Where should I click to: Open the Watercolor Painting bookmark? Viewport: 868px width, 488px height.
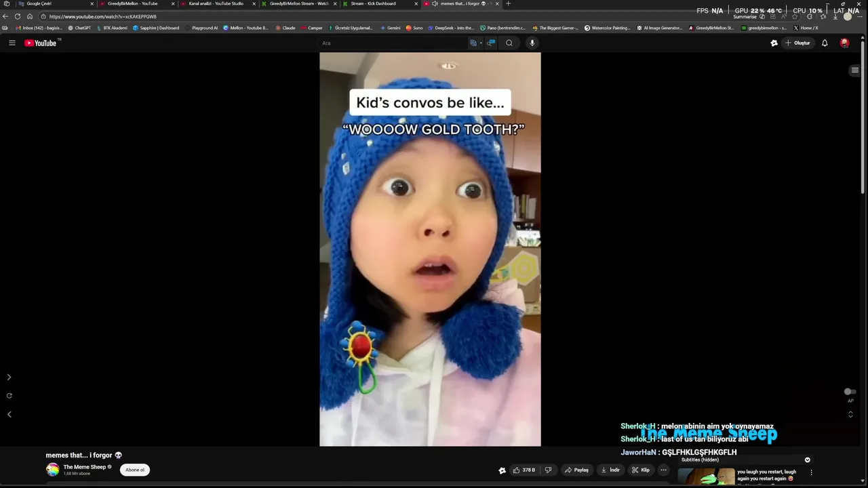(608, 28)
